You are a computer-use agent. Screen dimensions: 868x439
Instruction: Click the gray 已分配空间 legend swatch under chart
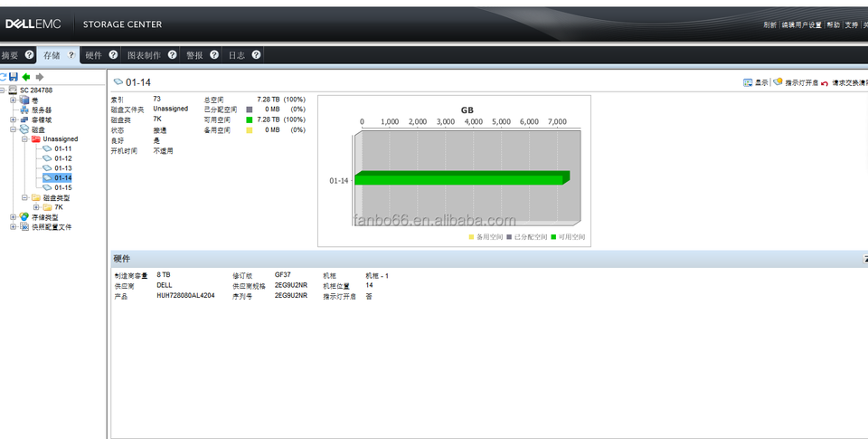(x=509, y=236)
